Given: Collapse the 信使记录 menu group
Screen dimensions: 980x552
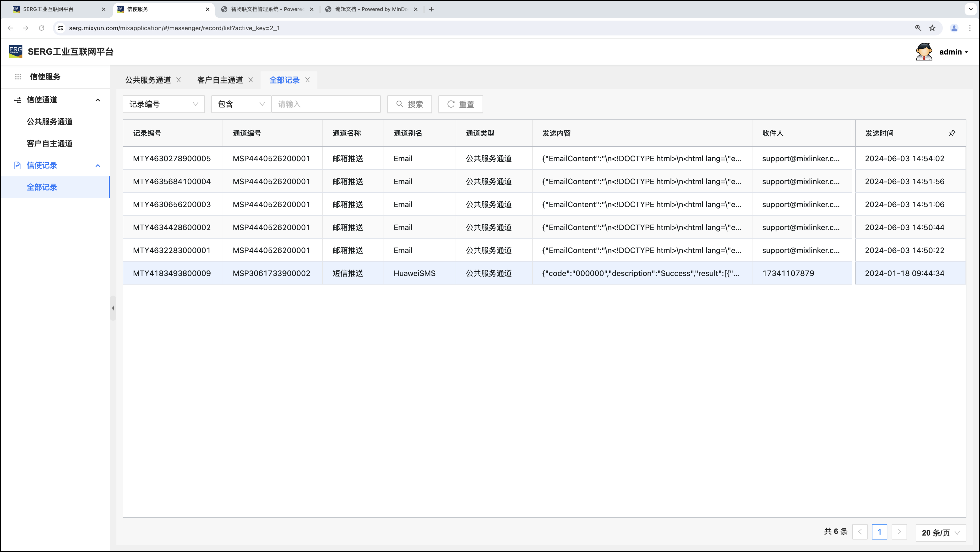Looking at the screenshot, I should 98,165.
